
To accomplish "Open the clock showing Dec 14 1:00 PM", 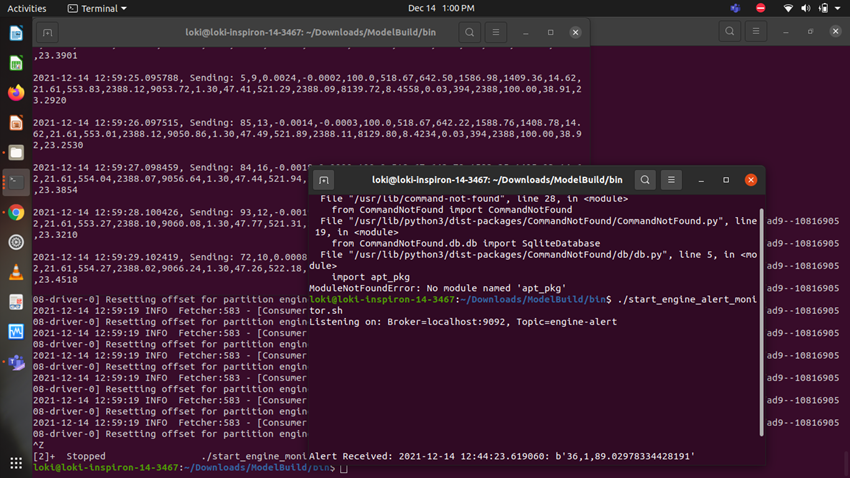I will click(441, 8).
